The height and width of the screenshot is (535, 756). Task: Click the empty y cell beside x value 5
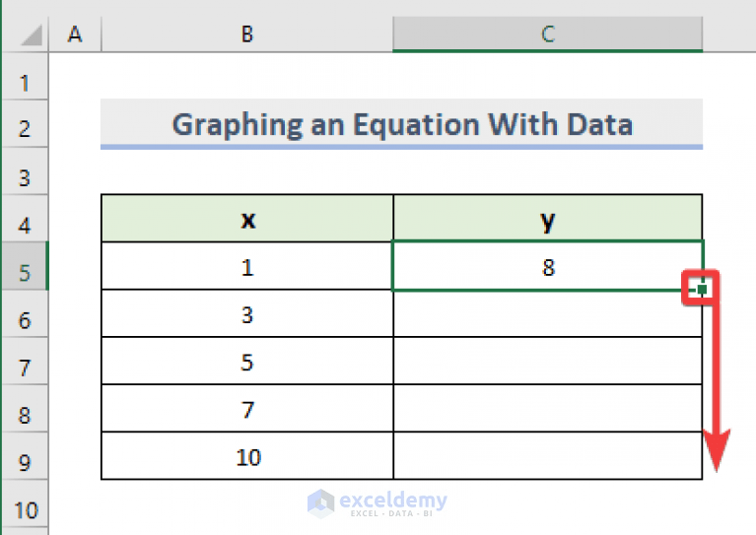click(548, 362)
